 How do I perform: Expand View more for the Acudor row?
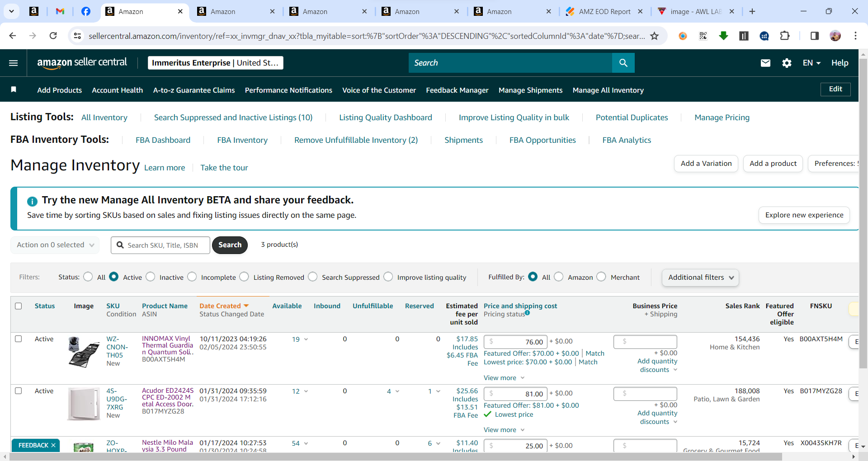504,430
